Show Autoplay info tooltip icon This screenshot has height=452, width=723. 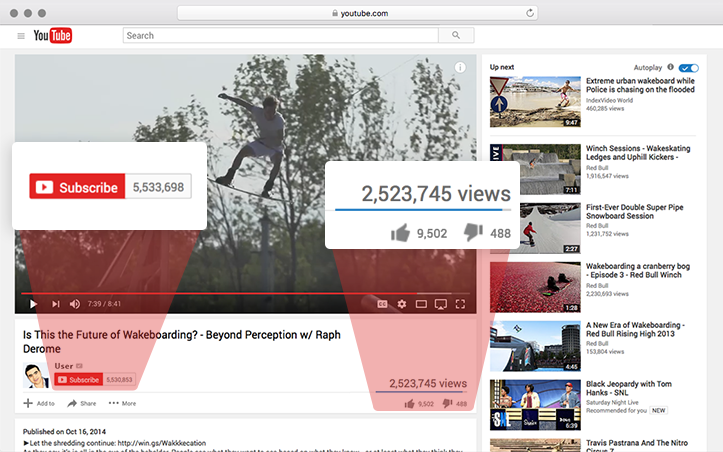pos(670,67)
